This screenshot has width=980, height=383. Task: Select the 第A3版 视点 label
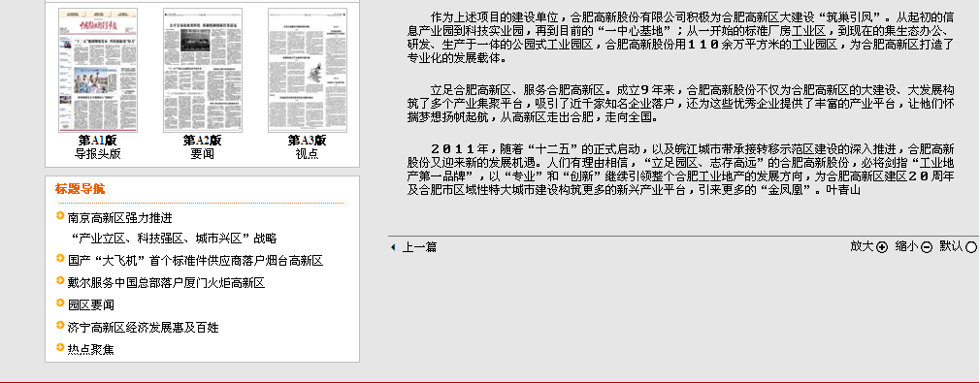click(307, 147)
